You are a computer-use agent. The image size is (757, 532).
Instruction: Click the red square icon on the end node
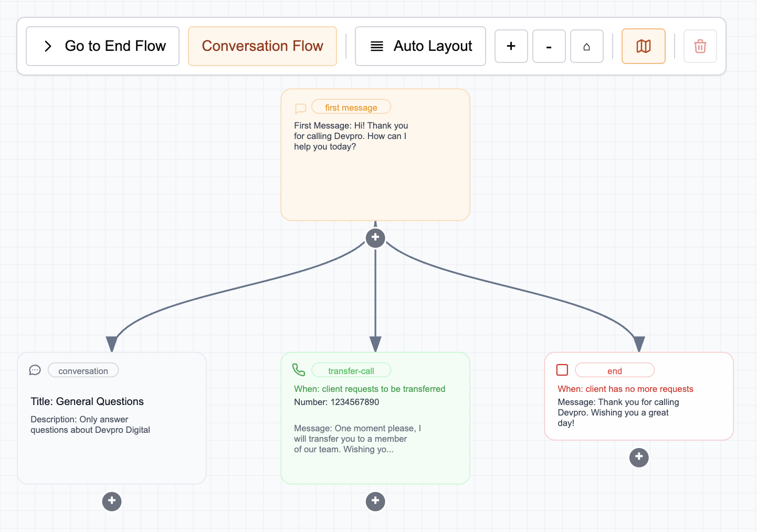click(x=562, y=370)
